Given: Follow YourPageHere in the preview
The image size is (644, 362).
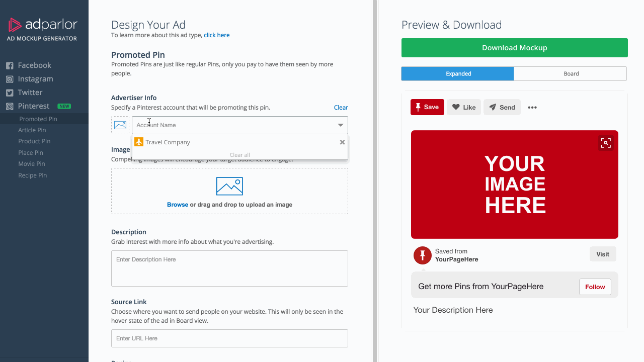Looking at the screenshot, I should (595, 287).
